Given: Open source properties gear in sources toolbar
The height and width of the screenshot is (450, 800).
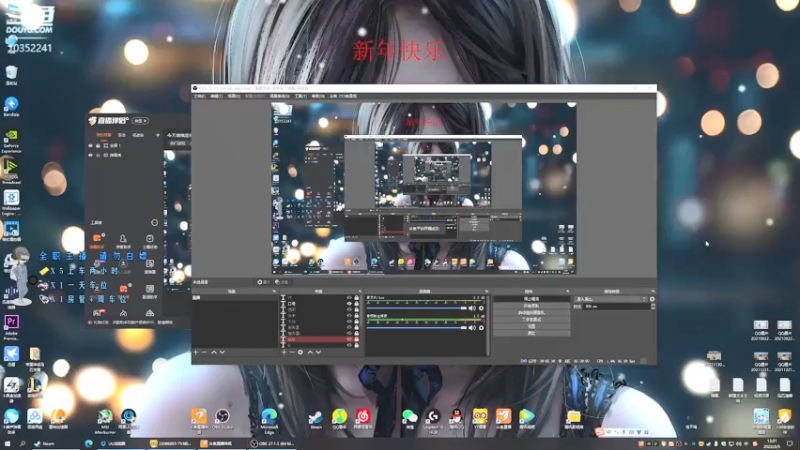Looking at the screenshot, I should pos(300,352).
